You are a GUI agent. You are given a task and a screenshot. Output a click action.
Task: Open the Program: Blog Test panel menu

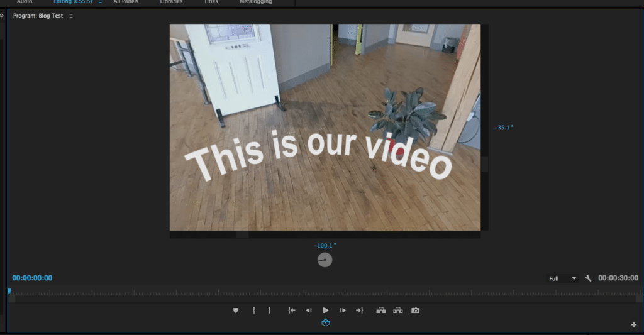pyautogui.click(x=71, y=16)
